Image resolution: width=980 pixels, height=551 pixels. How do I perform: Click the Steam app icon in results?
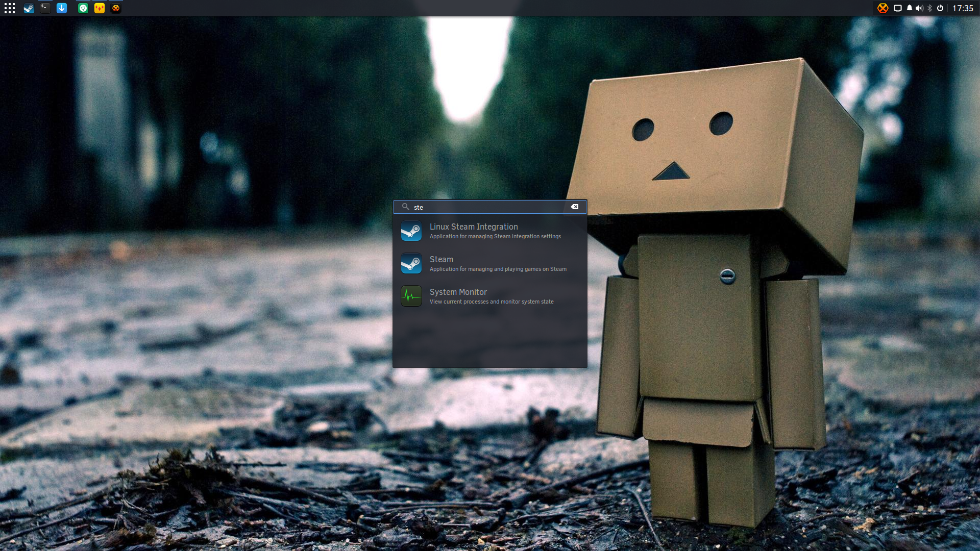coord(411,263)
